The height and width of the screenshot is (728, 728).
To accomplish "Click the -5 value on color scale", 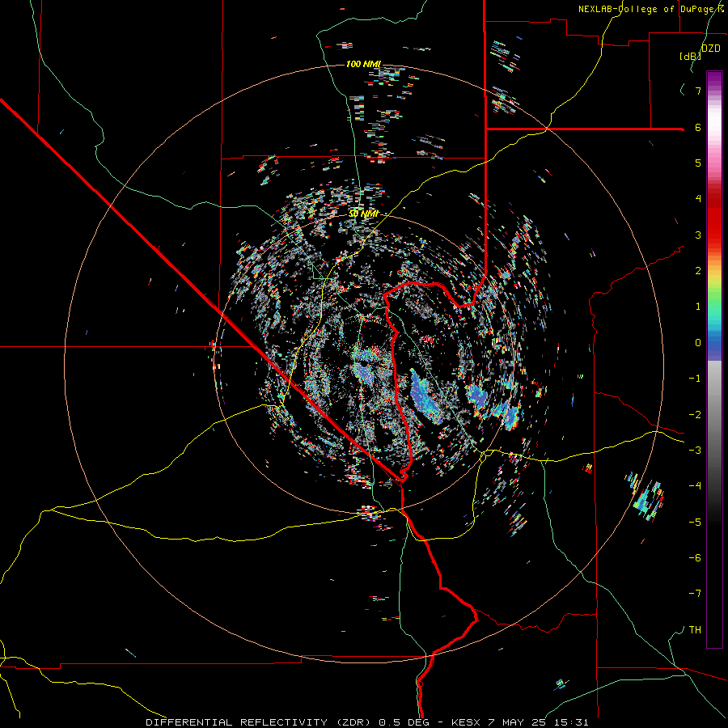I will click(695, 523).
